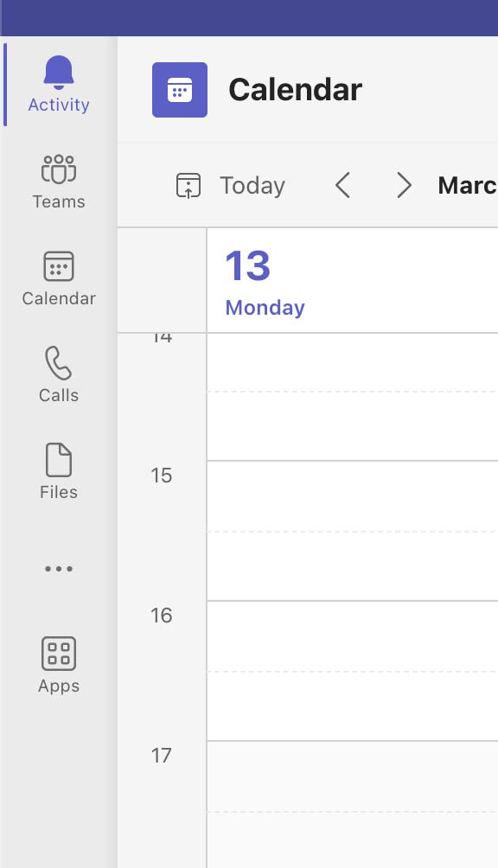
Task: Open the Teams people icon
Action: 59,169
